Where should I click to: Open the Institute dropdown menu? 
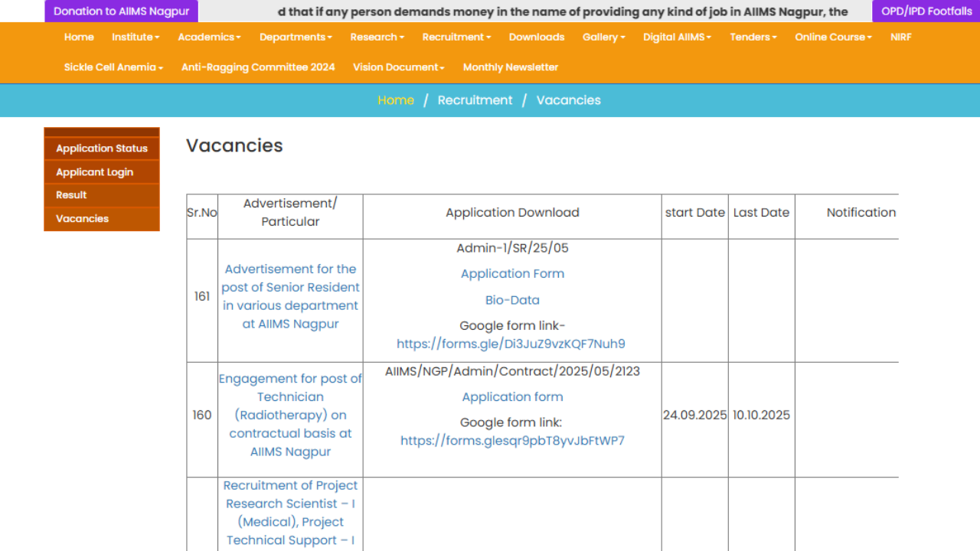tap(136, 37)
